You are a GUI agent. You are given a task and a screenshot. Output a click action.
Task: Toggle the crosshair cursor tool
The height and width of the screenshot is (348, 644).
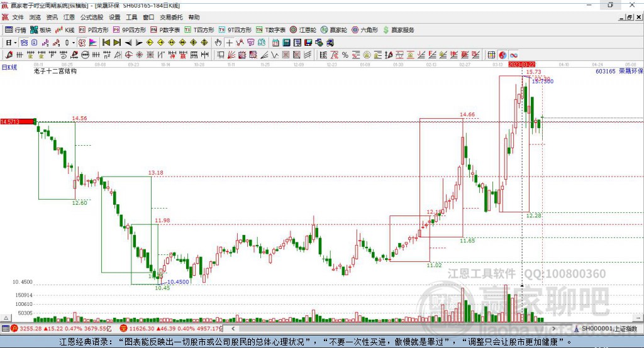pos(229,43)
